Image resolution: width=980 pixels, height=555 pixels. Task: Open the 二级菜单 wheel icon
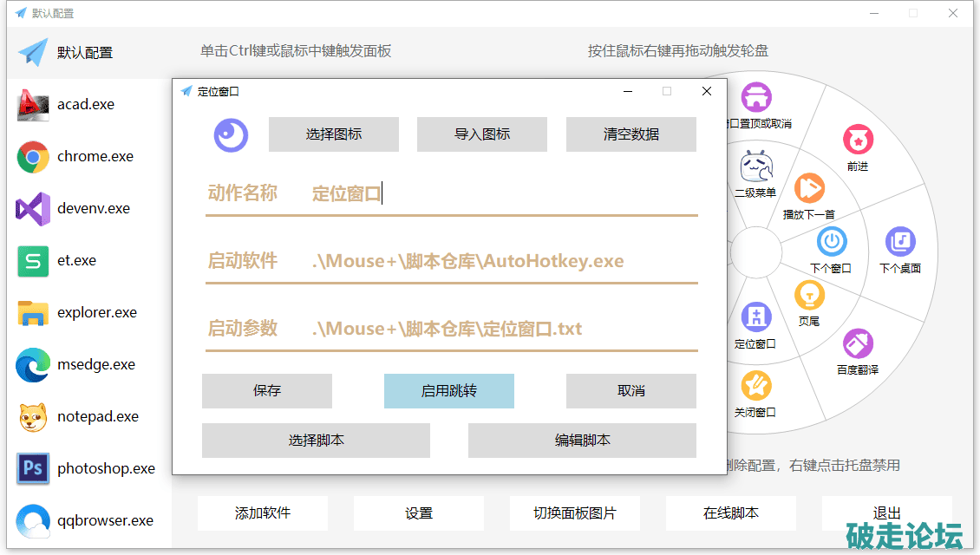click(x=755, y=166)
